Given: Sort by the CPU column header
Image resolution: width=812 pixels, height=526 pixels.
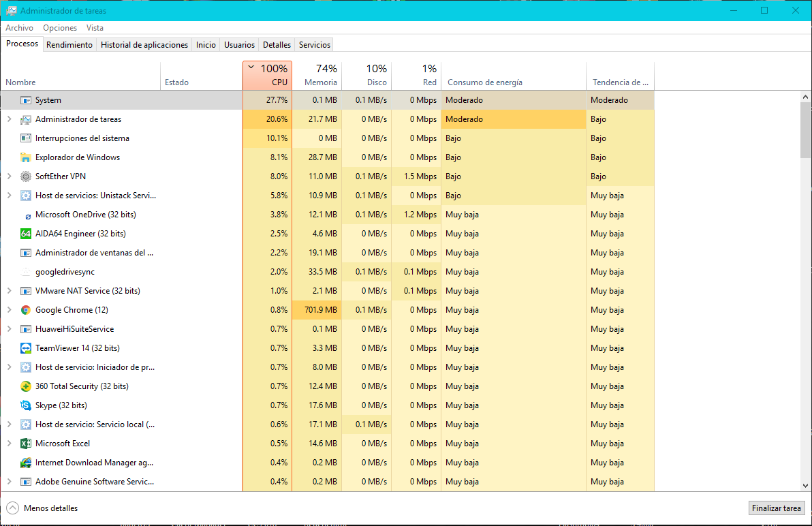Looking at the screenshot, I should tap(267, 76).
